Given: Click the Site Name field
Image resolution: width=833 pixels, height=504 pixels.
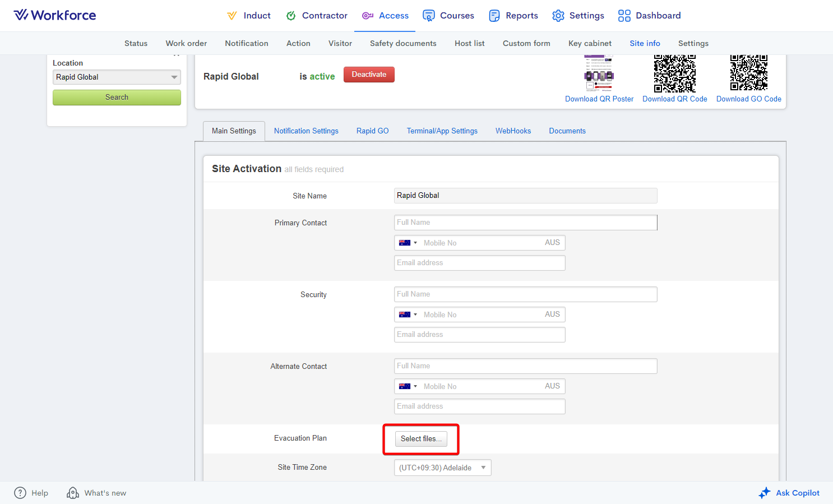Looking at the screenshot, I should pyautogui.click(x=526, y=196).
